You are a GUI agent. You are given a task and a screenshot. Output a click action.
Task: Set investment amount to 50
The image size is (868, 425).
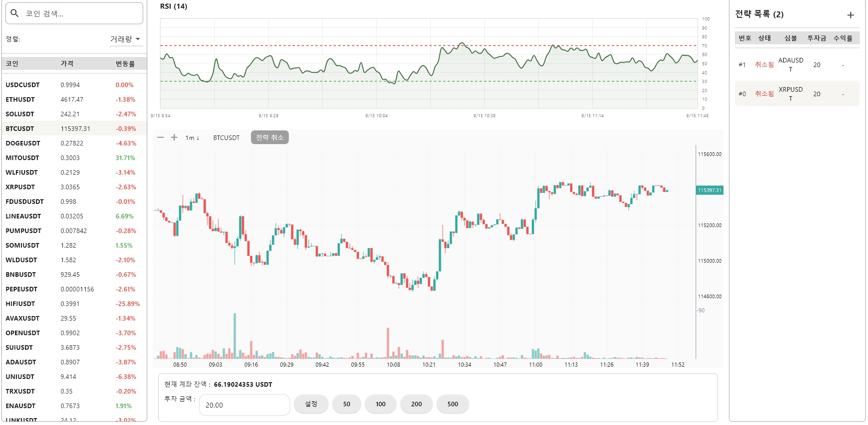click(346, 404)
